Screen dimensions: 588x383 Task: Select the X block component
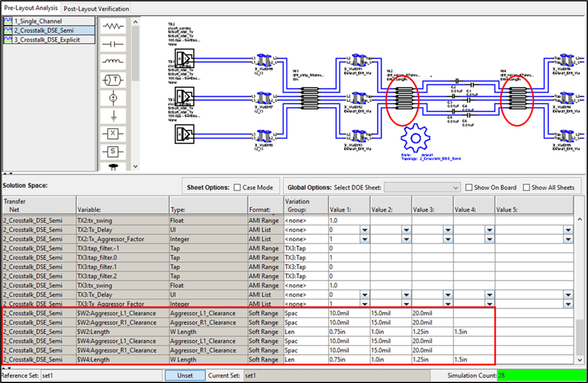(113, 134)
